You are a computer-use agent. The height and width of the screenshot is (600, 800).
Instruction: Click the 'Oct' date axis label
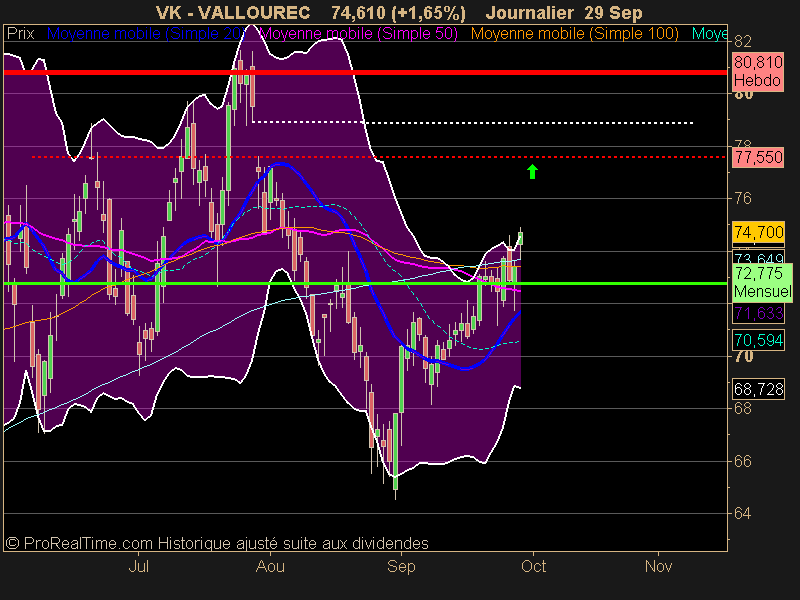(x=533, y=566)
